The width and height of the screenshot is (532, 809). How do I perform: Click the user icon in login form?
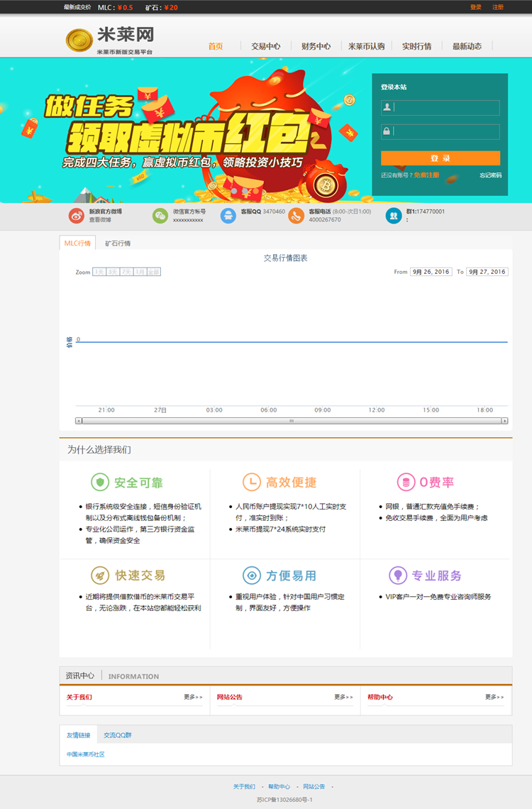click(x=387, y=107)
